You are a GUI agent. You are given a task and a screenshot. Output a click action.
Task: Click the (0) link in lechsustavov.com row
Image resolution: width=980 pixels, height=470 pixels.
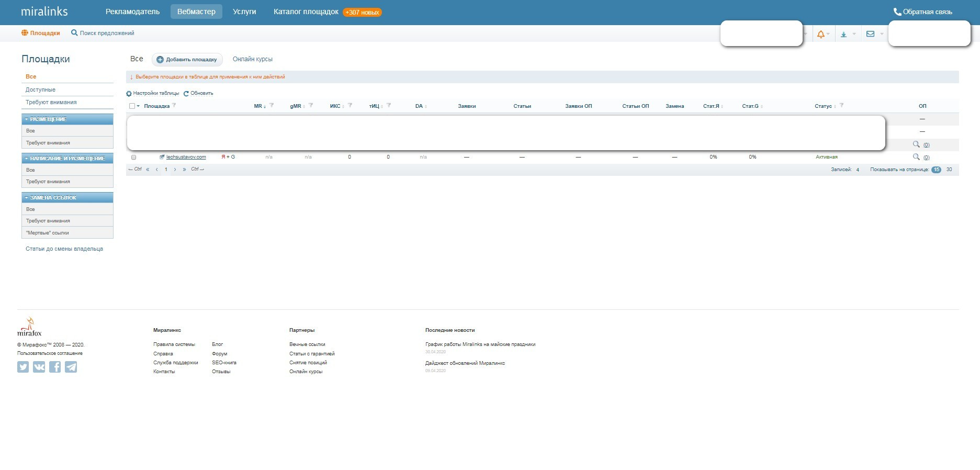click(926, 158)
